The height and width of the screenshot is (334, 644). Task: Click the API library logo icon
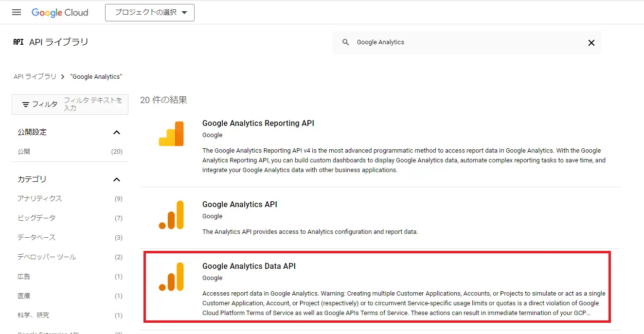(18, 42)
